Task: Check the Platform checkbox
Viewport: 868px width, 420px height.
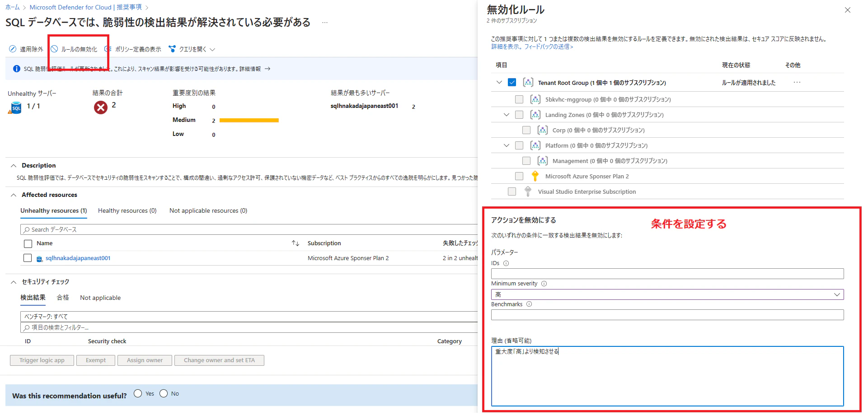Action: (519, 145)
